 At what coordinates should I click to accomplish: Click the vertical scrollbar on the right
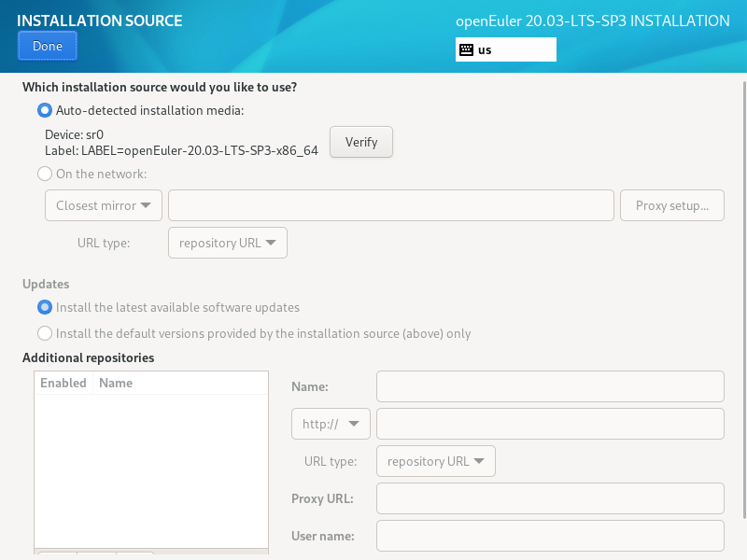coord(744,300)
